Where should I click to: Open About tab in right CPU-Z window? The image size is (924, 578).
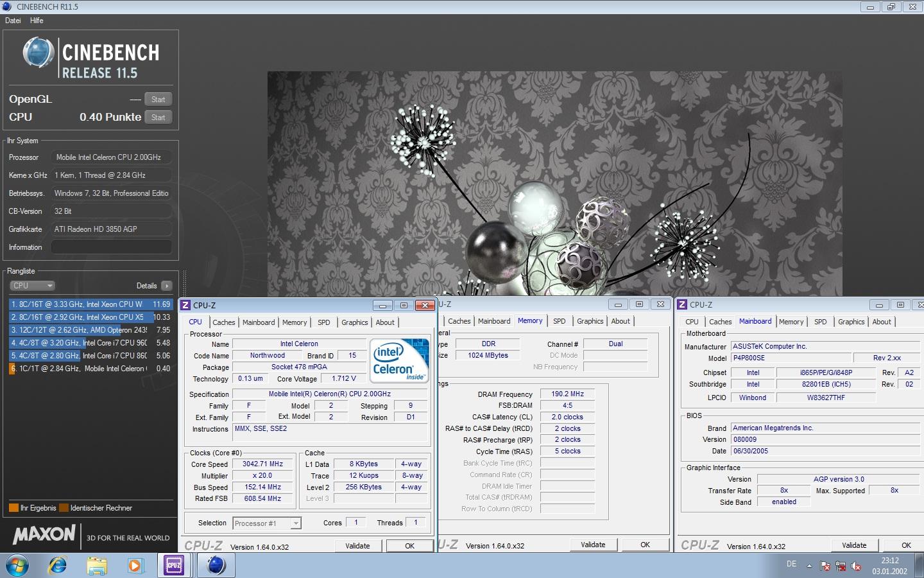point(882,322)
